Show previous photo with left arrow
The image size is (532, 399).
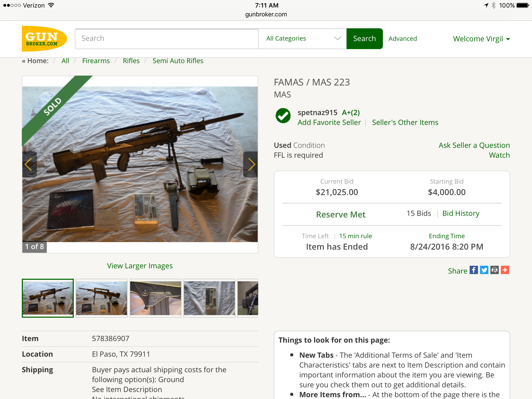[29, 164]
